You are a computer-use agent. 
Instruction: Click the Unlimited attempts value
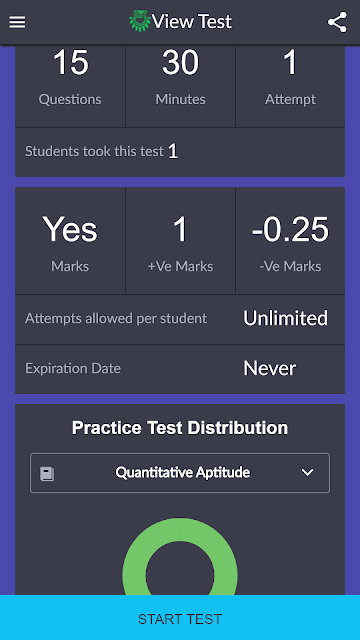(285, 318)
